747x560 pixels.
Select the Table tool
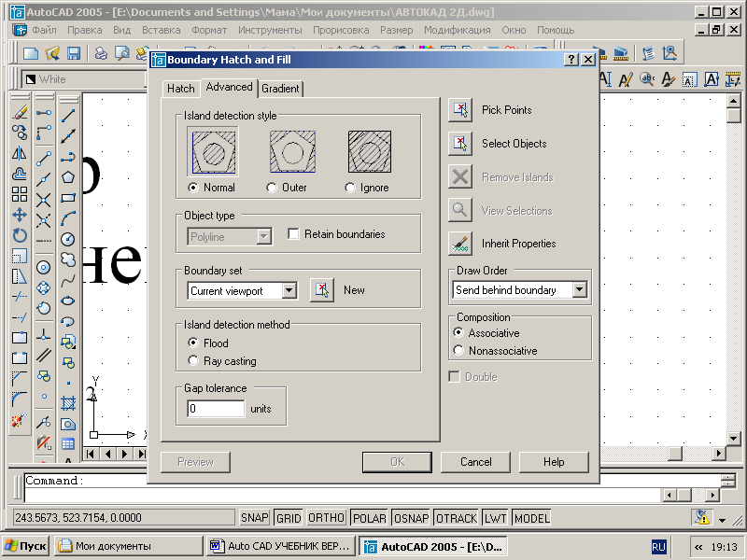point(68,444)
